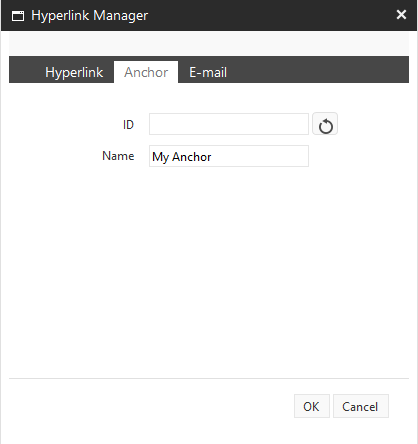This screenshot has height=444, width=418.
Task: Select the Anchor tab
Action: tap(146, 72)
